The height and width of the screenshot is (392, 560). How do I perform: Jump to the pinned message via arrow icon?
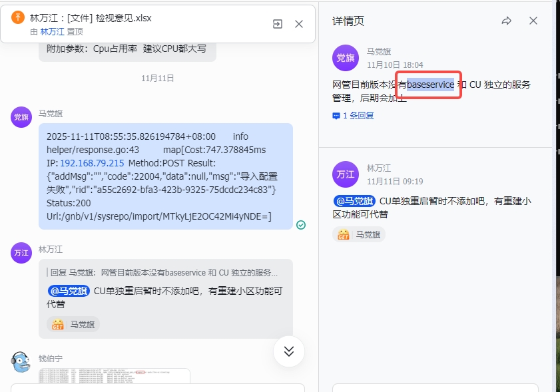coord(278,24)
